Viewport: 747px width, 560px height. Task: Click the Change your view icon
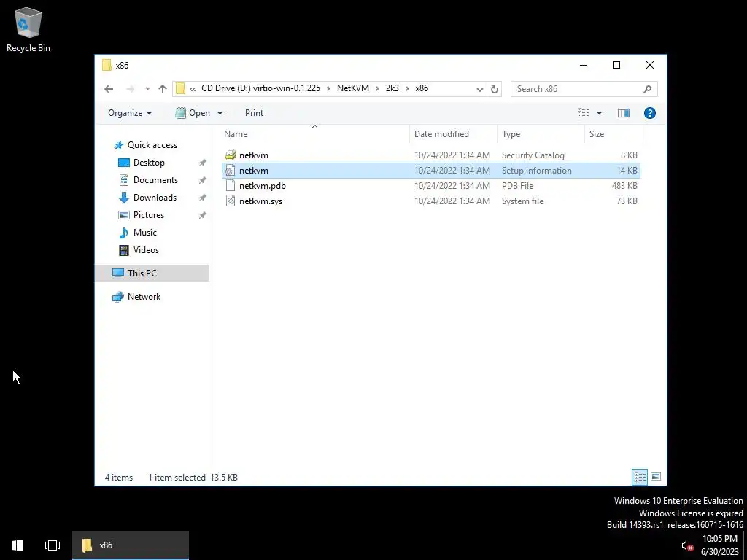tap(584, 113)
